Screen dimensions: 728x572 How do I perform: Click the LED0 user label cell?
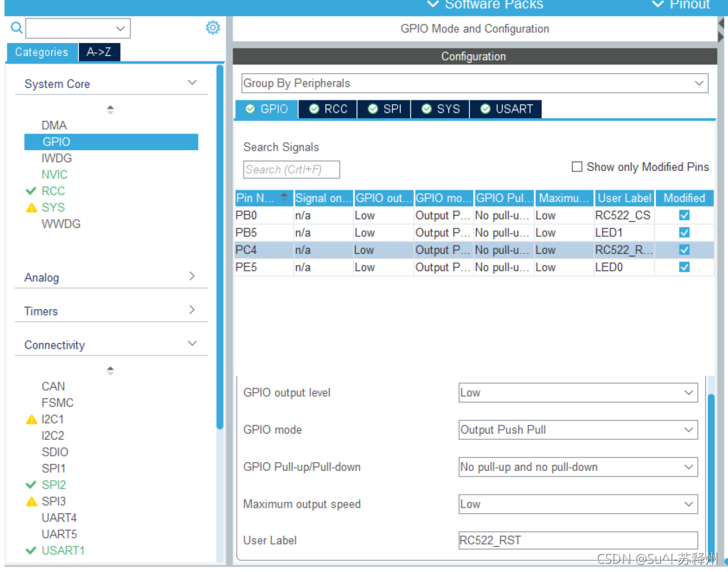624,267
